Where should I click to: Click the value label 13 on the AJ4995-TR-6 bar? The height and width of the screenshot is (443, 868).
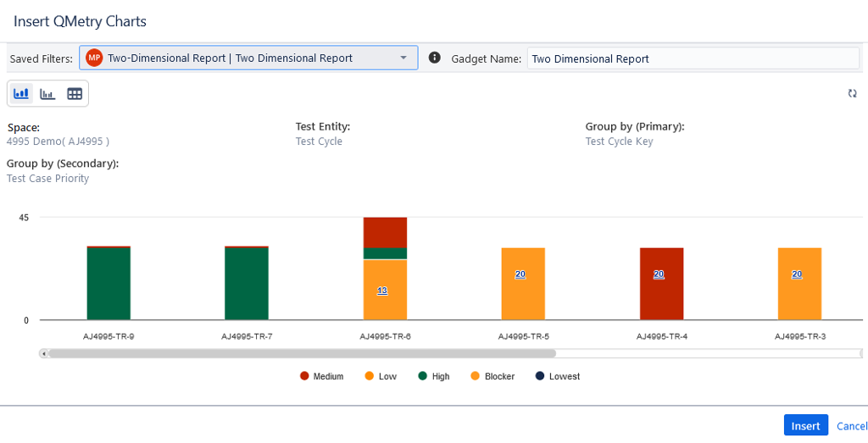pos(382,291)
